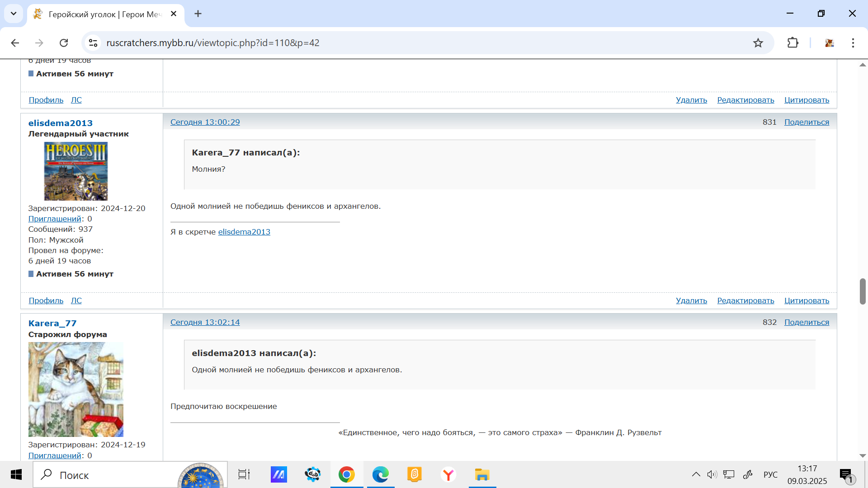The width and height of the screenshot is (868, 488).
Task: Click Цитировать on post 831
Action: (x=807, y=300)
